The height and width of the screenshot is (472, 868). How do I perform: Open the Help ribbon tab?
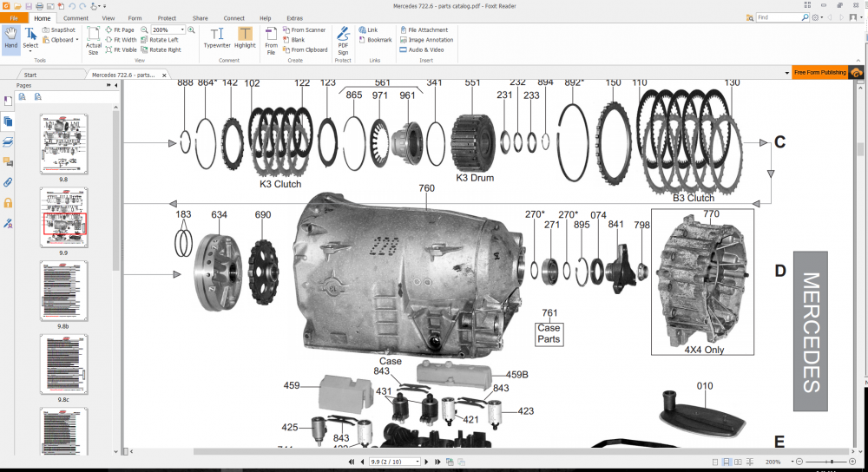tap(265, 18)
